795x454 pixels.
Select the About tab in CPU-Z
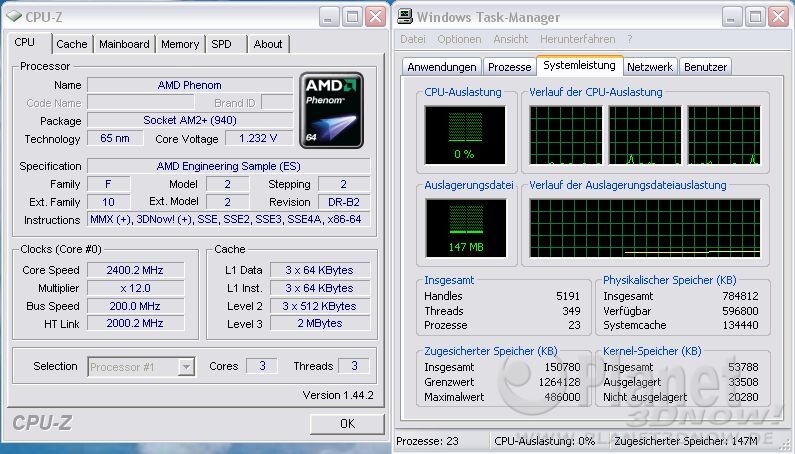tap(268, 44)
